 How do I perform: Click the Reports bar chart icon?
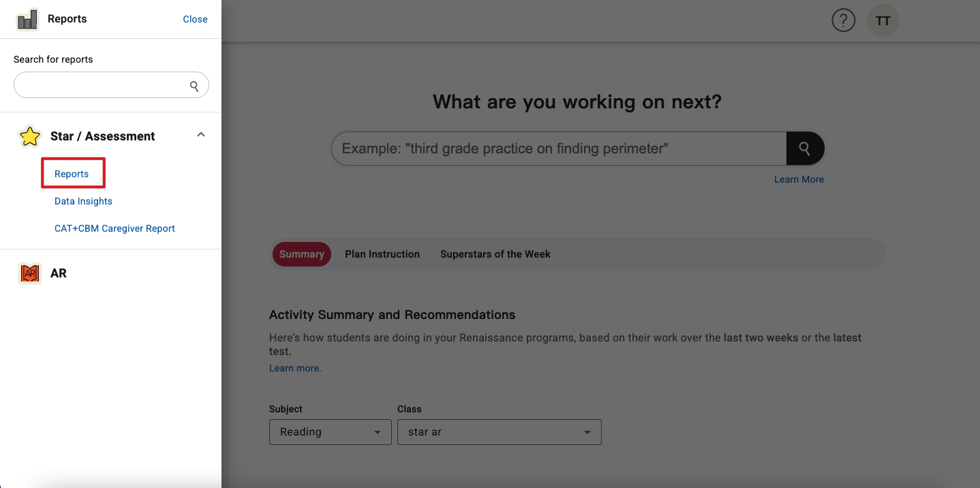(27, 20)
